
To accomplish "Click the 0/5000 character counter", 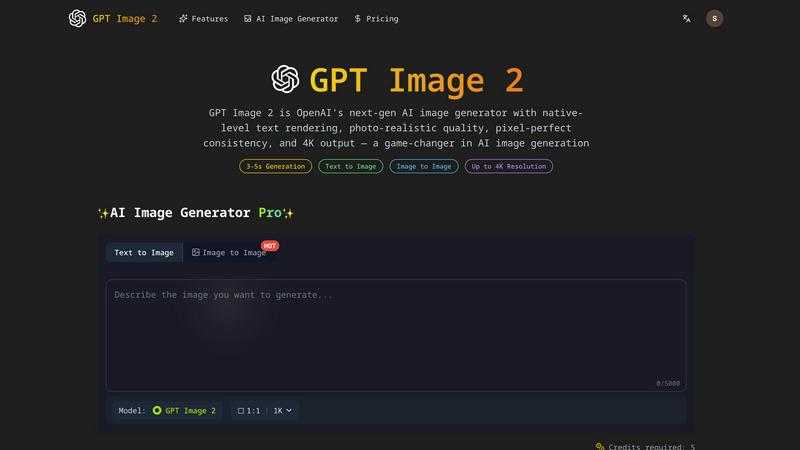I will pos(668,383).
